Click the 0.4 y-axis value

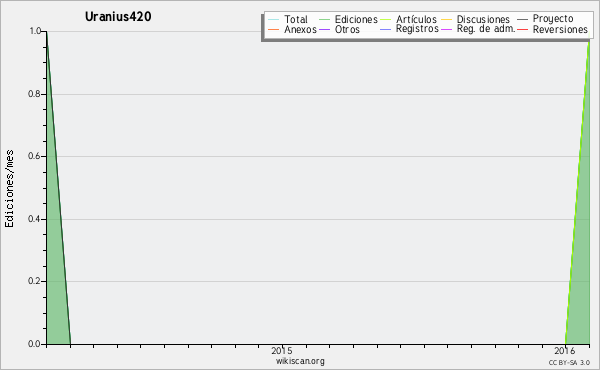coord(35,219)
